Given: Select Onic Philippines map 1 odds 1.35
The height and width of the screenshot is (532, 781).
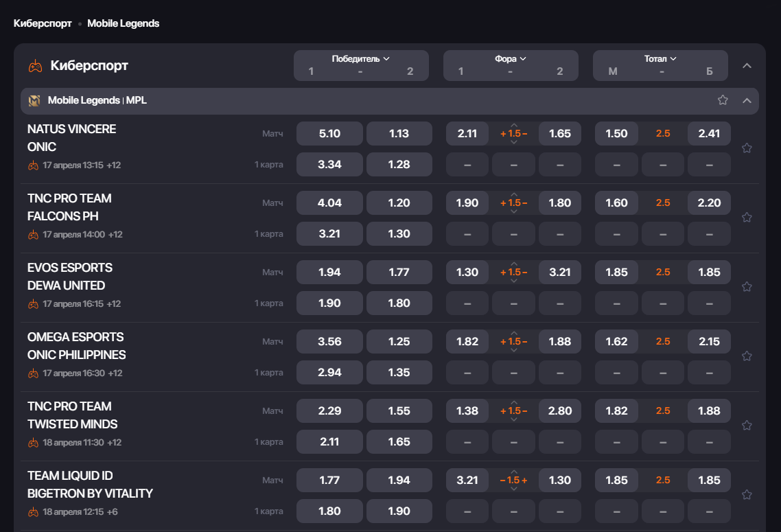Looking at the screenshot, I should point(399,372).
